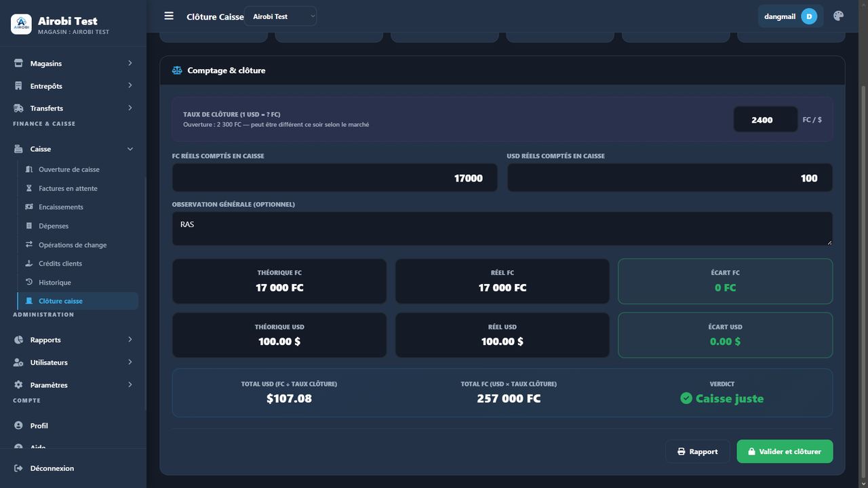Click the Factures en attente hourglass icon
Image resolution: width=868 pixels, height=488 pixels.
point(29,188)
